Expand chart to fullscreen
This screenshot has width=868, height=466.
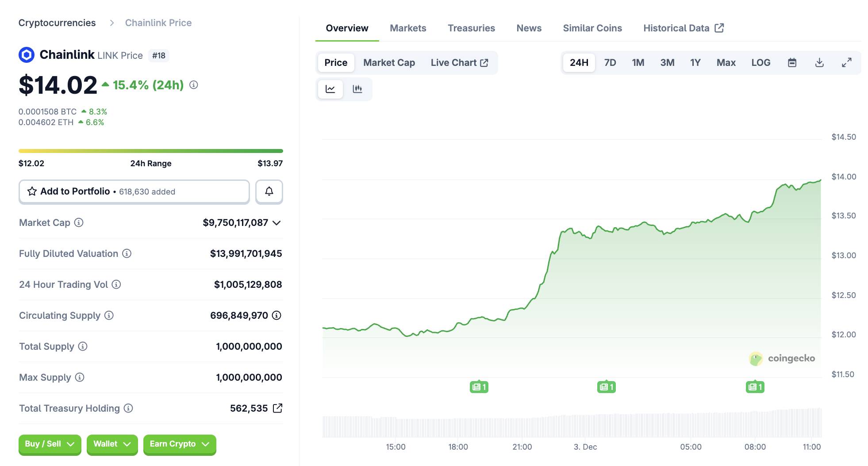click(x=847, y=62)
